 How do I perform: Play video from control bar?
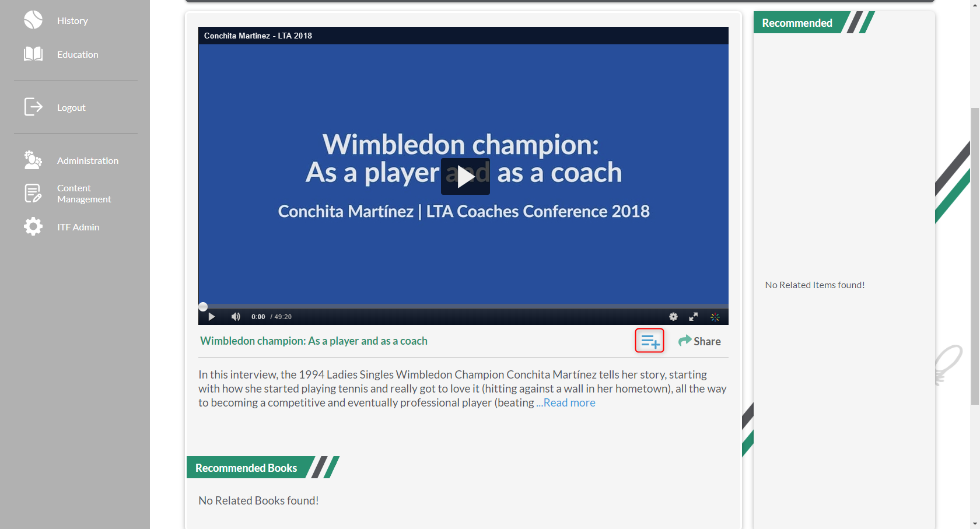point(212,317)
